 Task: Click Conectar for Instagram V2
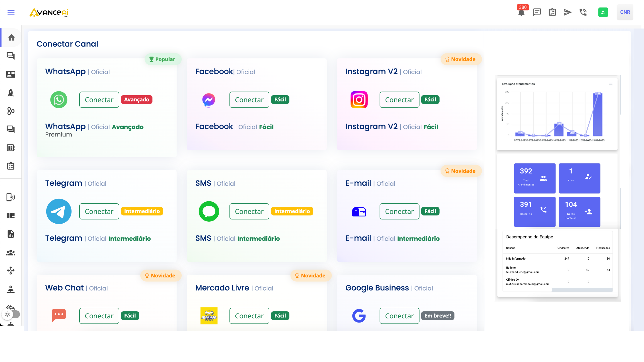[399, 100]
